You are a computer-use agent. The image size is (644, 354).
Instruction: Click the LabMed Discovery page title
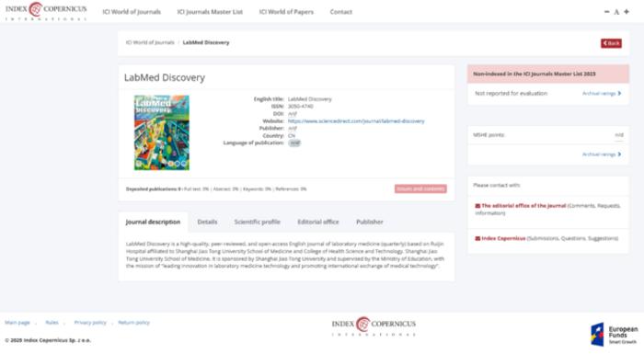tap(165, 77)
